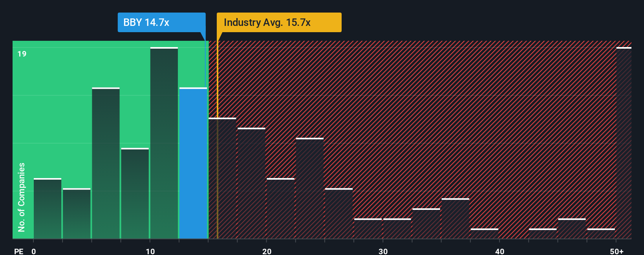Image resolution: width=644 pixels, height=255 pixels.
Task: Click the bar for PE 45 to 47.5
Action: 572,228
